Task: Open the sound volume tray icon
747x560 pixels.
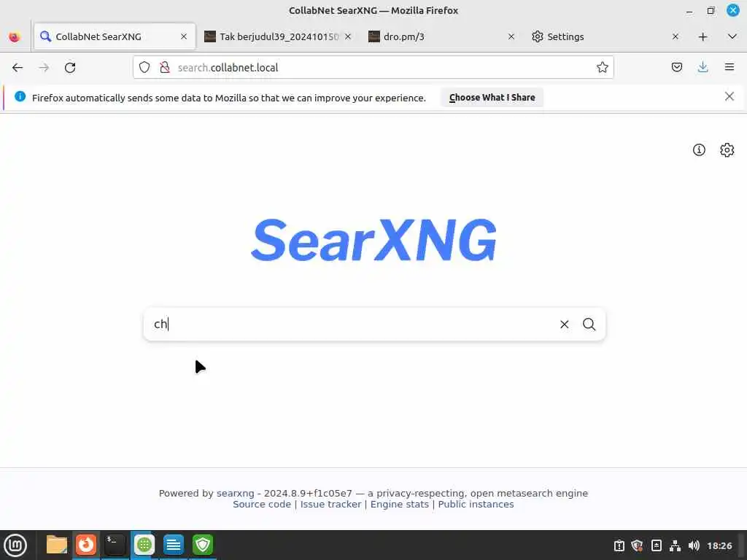Action: 694,545
